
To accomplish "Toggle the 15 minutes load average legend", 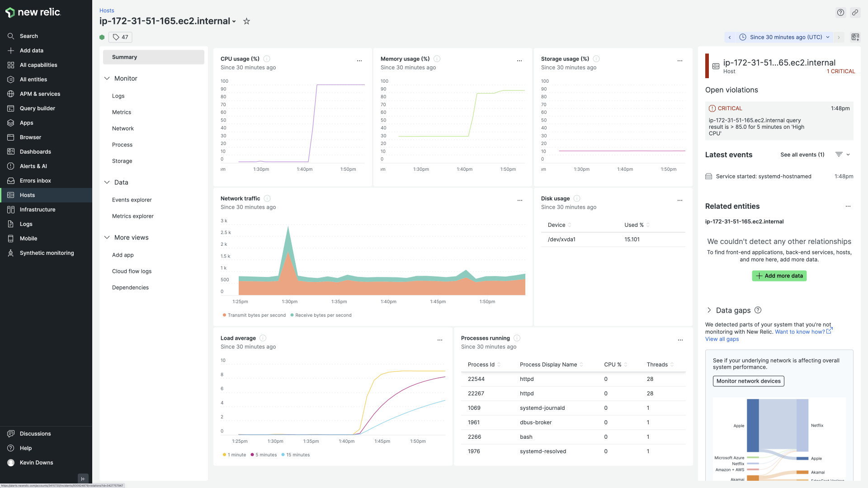I will pyautogui.click(x=295, y=455).
